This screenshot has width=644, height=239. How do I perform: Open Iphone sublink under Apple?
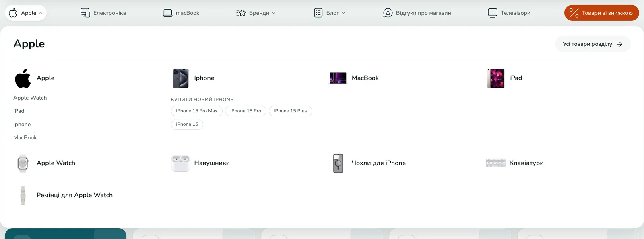(22, 124)
